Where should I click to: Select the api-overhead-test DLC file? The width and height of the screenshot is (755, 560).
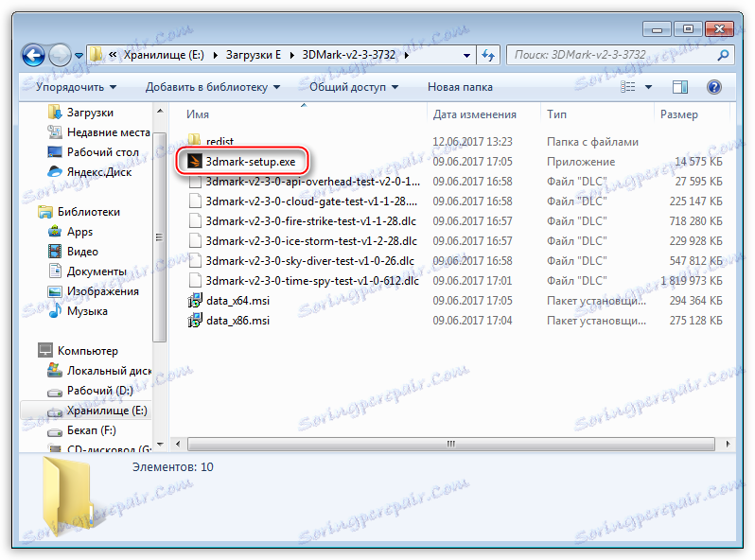(x=305, y=182)
